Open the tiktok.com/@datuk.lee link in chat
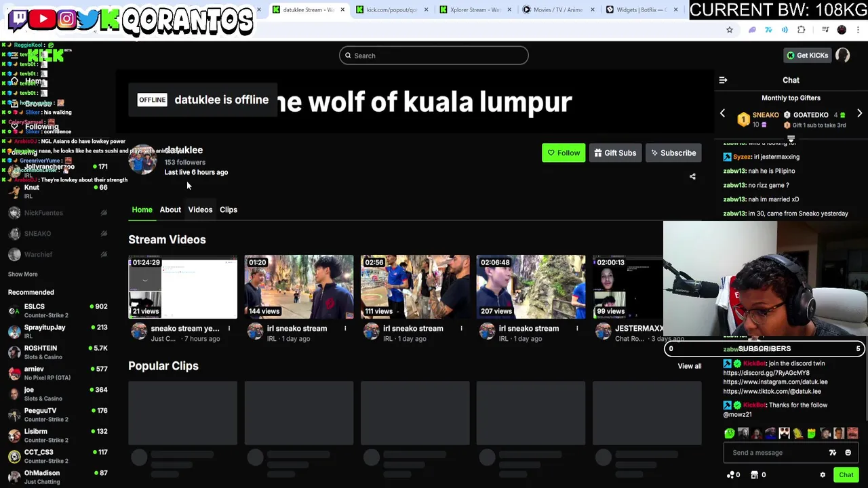868x488 pixels. (x=772, y=391)
